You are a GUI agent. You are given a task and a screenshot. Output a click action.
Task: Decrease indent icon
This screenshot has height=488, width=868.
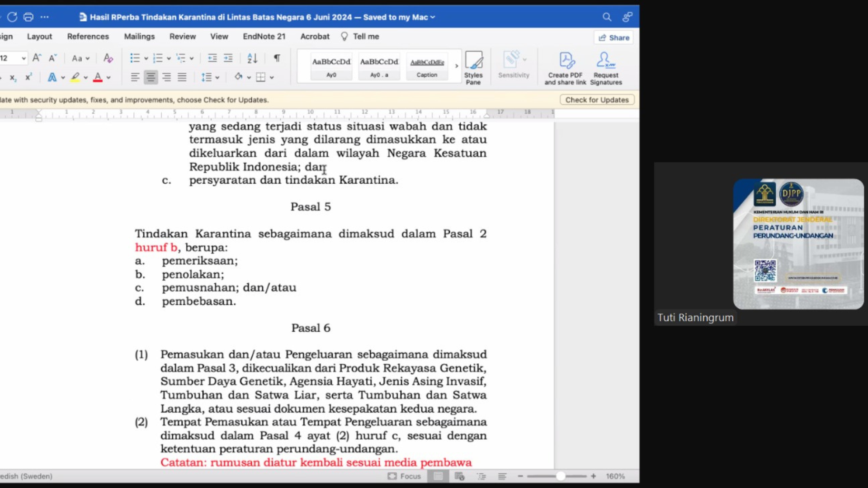pyautogui.click(x=212, y=58)
